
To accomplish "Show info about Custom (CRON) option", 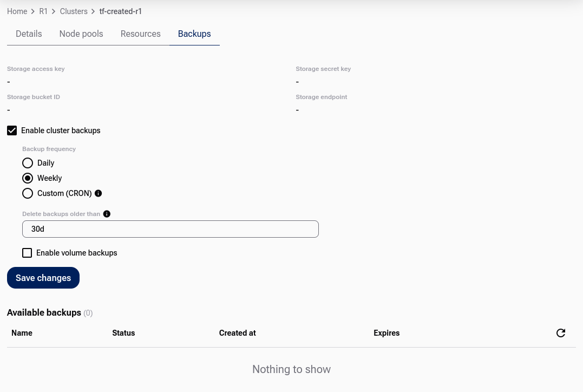I will (x=98, y=193).
